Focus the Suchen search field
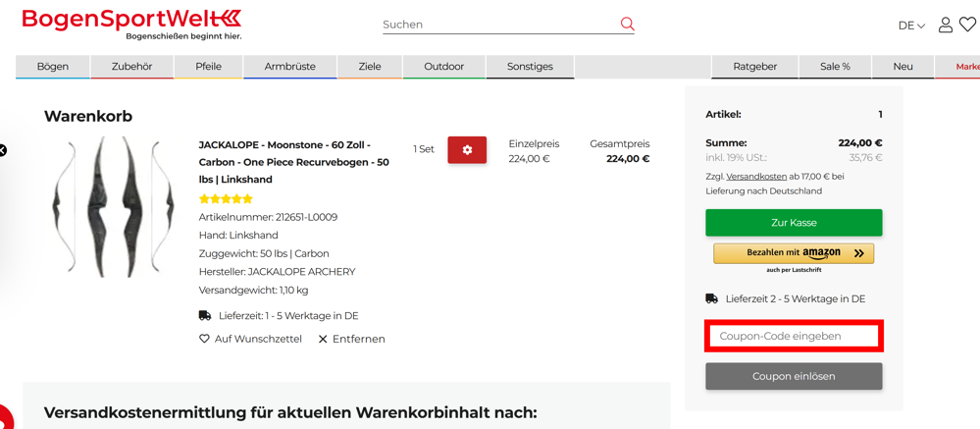Viewport: 980px width, 429px height. tap(500, 25)
